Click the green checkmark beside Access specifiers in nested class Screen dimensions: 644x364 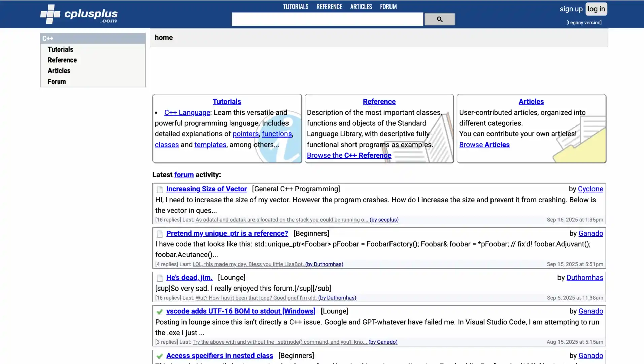(x=160, y=356)
